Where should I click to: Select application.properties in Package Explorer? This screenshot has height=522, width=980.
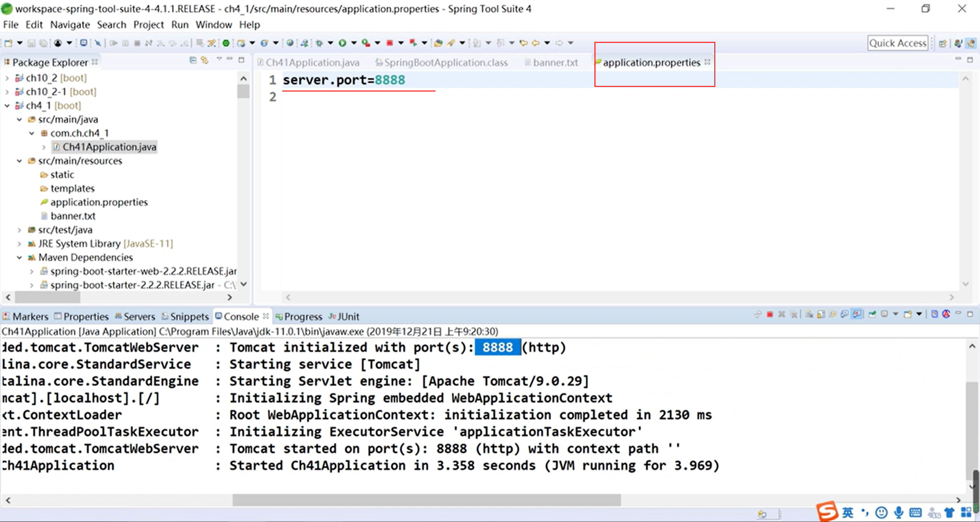tap(99, 202)
